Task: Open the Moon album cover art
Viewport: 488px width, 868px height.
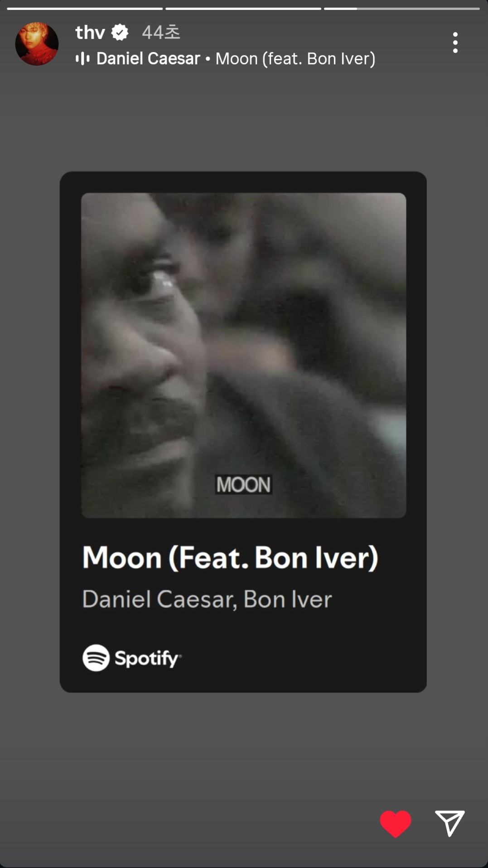Action: point(244,355)
